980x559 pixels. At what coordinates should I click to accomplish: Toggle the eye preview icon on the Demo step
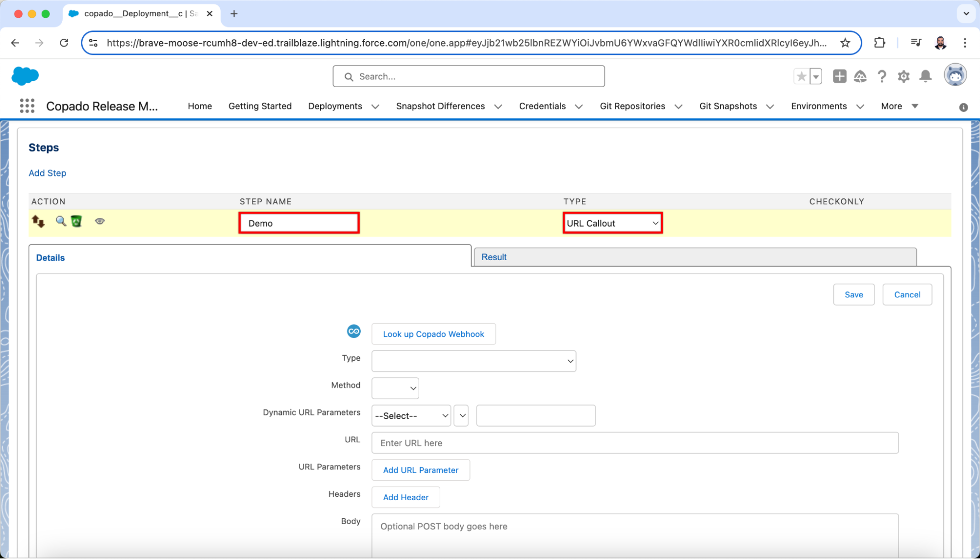[x=100, y=221]
